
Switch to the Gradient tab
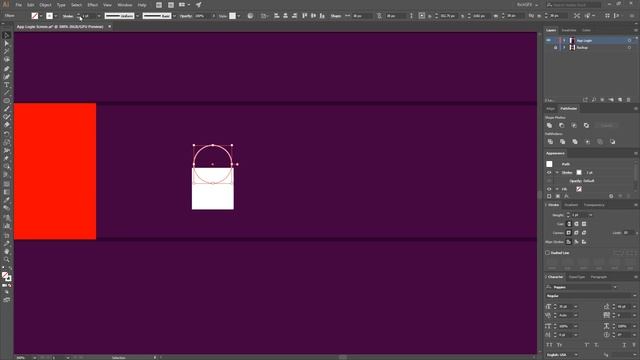click(x=571, y=205)
